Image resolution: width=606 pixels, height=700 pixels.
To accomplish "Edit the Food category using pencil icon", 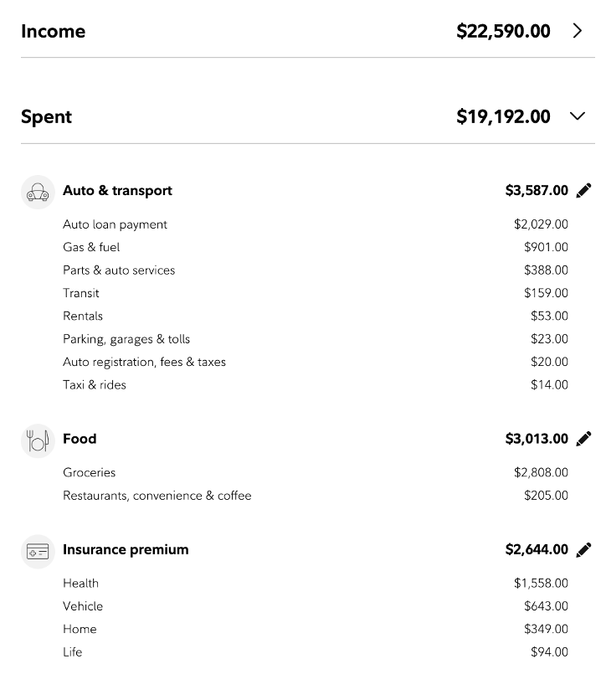I will (x=583, y=439).
